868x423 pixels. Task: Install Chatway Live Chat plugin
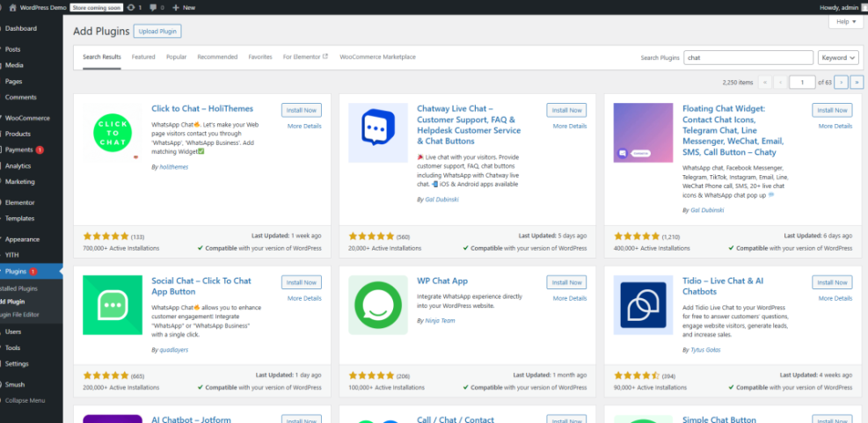[x=566, y=110]
